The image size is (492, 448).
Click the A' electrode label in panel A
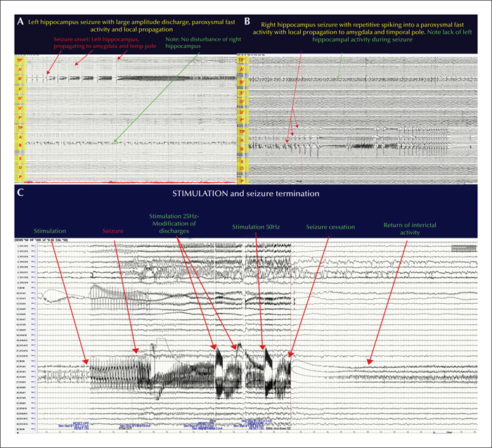coord(20,69)
